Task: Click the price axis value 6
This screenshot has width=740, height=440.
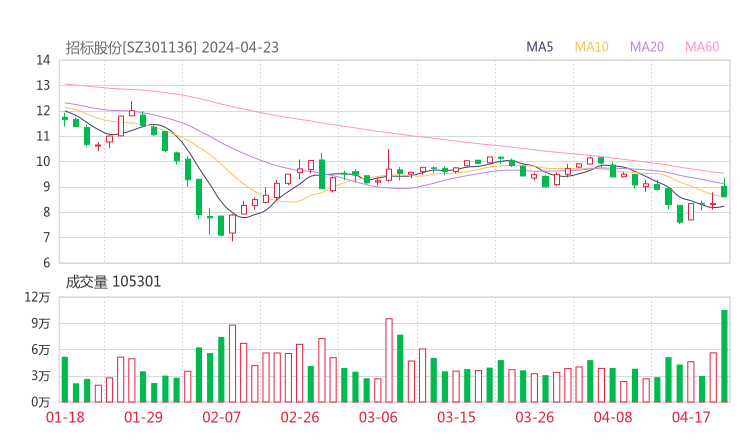Action: [47, 263]
